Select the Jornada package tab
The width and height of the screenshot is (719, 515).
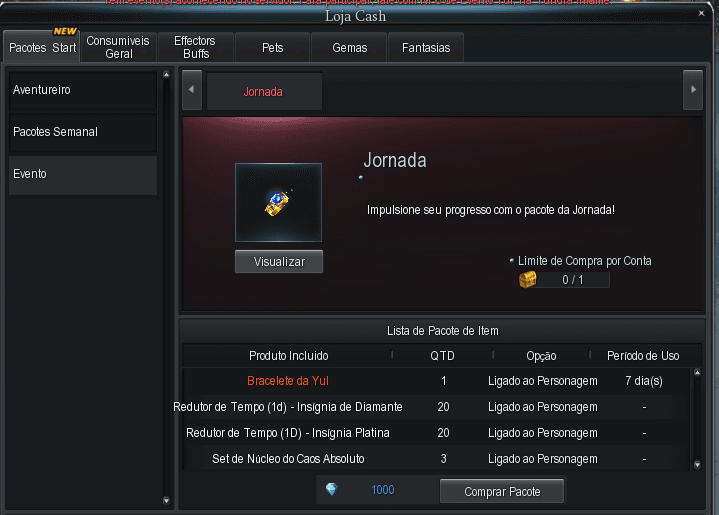click(264, 91)
